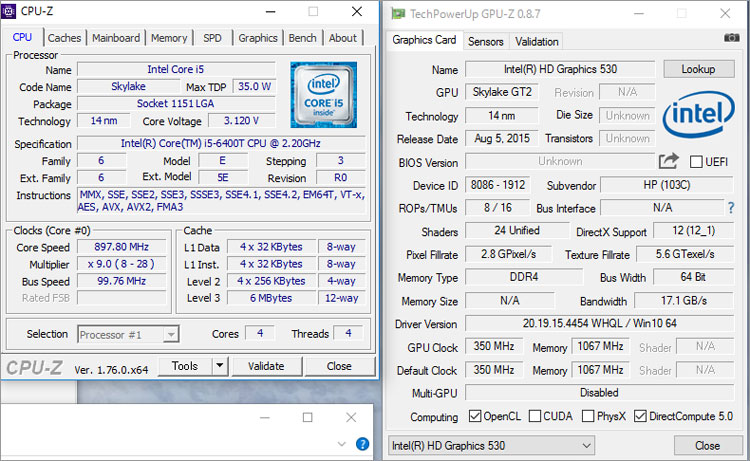Open the Tools dropdown arrow in CPU-Z
This screenshot has height=461, width=750.
coord(220,366)
